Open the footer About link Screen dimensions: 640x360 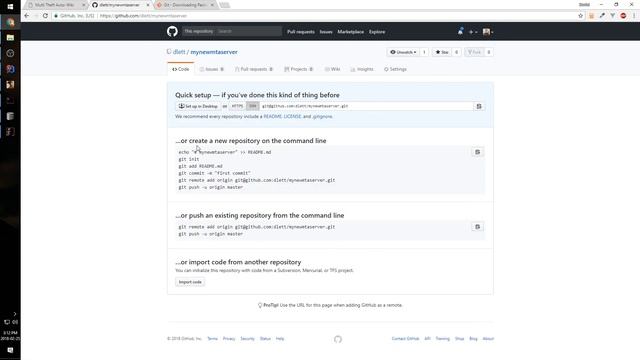(x=488, y=339)
